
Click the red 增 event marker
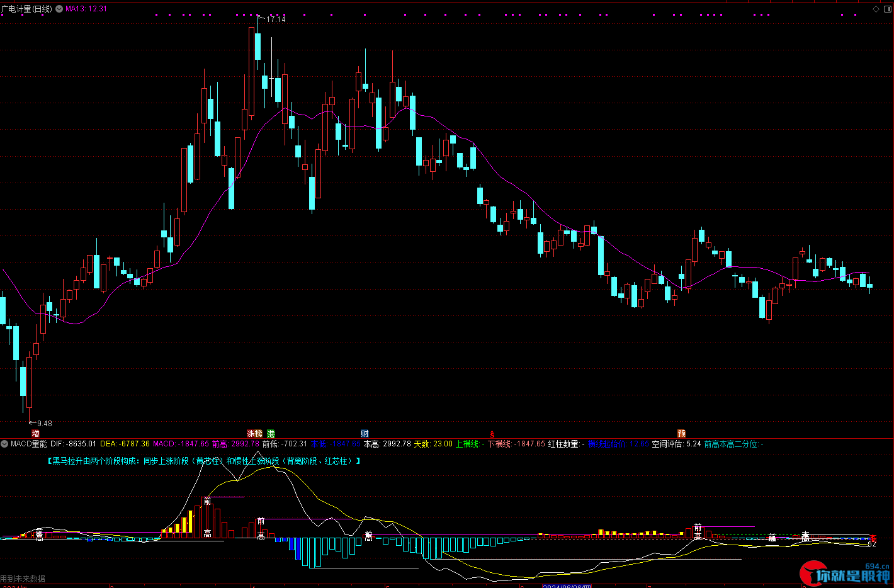[35, 434]
